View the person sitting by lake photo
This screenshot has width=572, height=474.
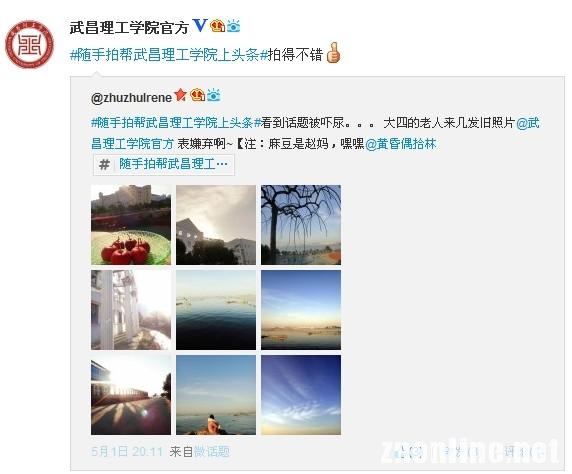click(216, 395)
